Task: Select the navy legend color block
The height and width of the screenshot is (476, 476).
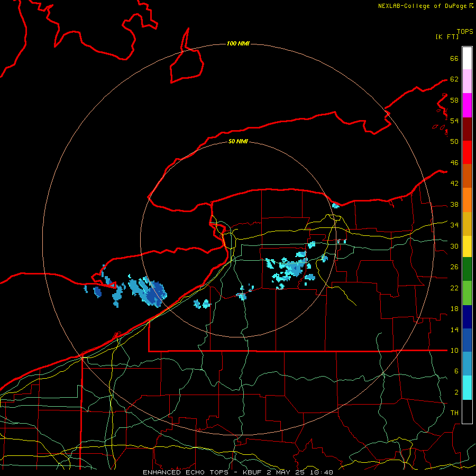Action: [467, 317]
